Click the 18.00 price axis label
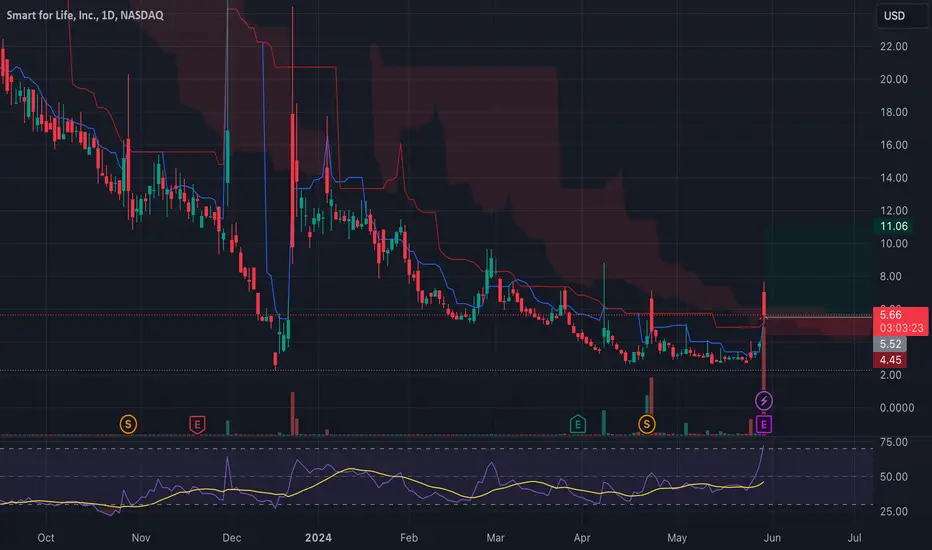Image resolution: width=932 pixels, height=550 pixels. (894, 112)
